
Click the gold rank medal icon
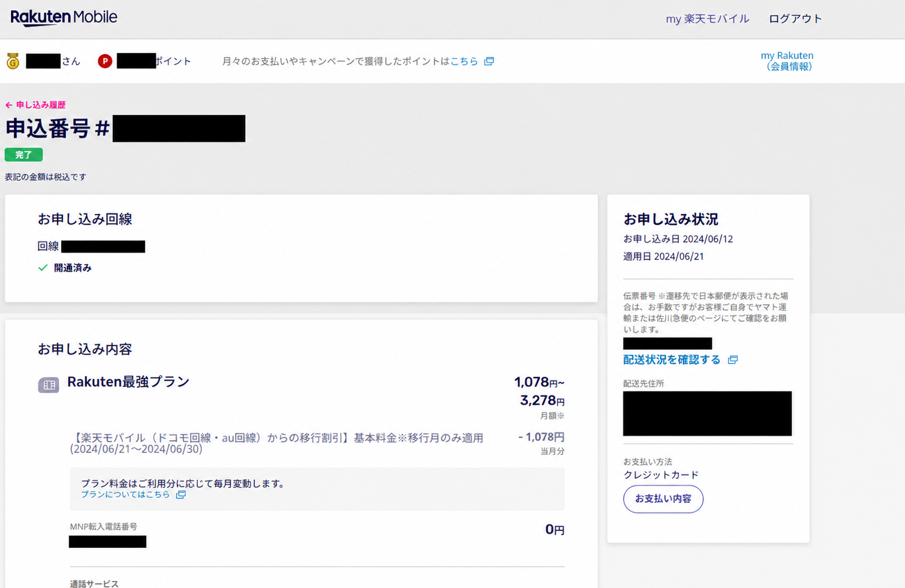pyautogui.click(x=13, y=60)
